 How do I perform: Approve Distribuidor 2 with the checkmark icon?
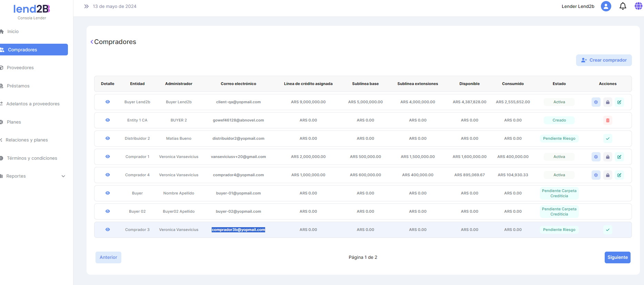[x=607, y=139]
